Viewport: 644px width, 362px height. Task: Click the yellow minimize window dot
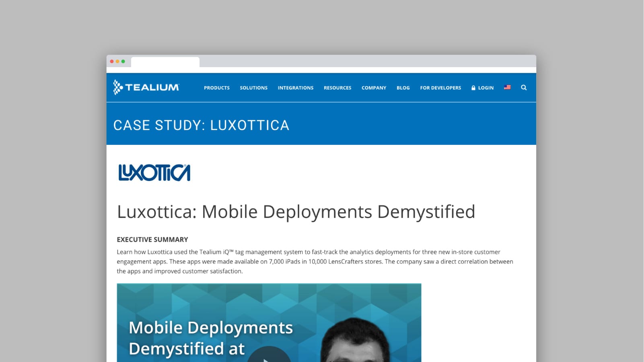pos(117,62)
